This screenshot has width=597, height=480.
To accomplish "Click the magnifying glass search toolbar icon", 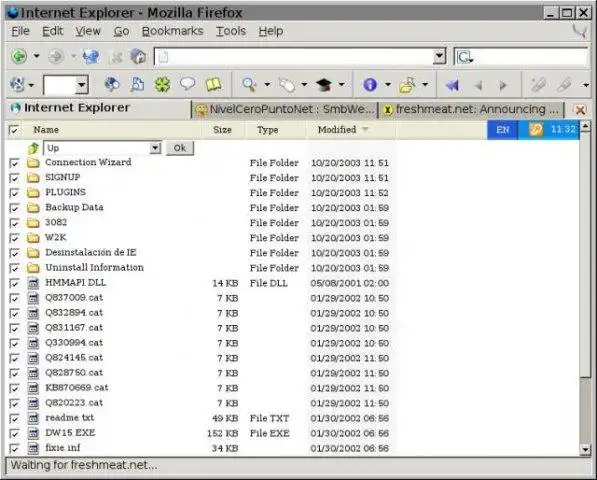I will click(249, 85).
